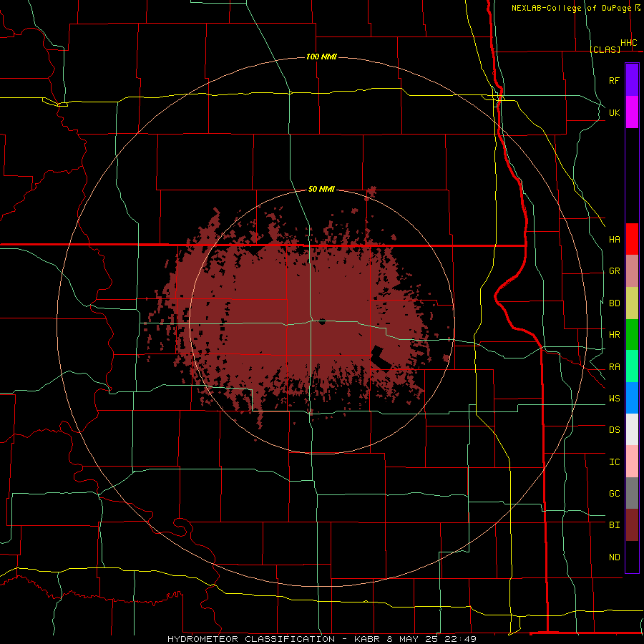Click the "HA" legend label
Image resolution: width=644 pixels, height=644 pixels.
coord(614,239)
